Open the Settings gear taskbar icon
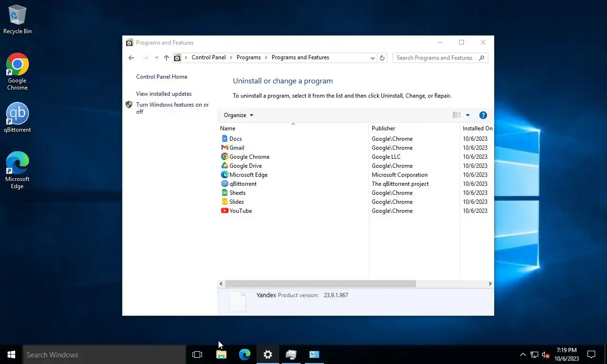 [268, 355]
